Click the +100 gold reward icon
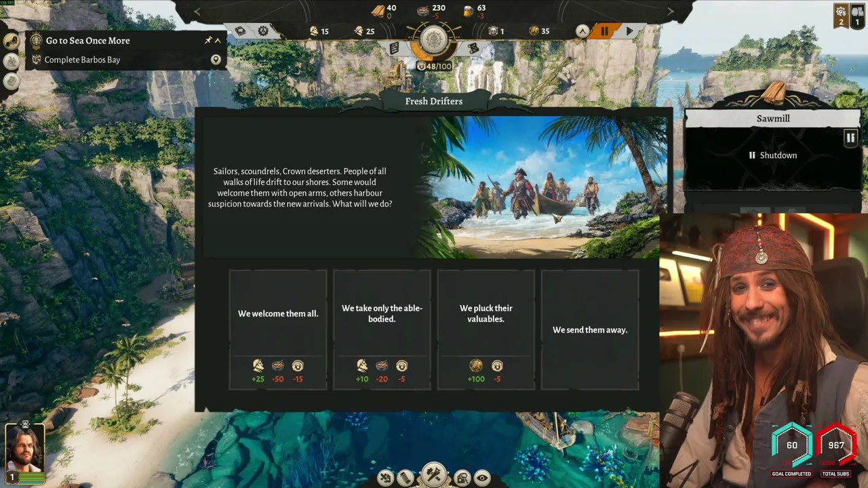This screenshot has width=868, height=488. (x=476, y=366)
